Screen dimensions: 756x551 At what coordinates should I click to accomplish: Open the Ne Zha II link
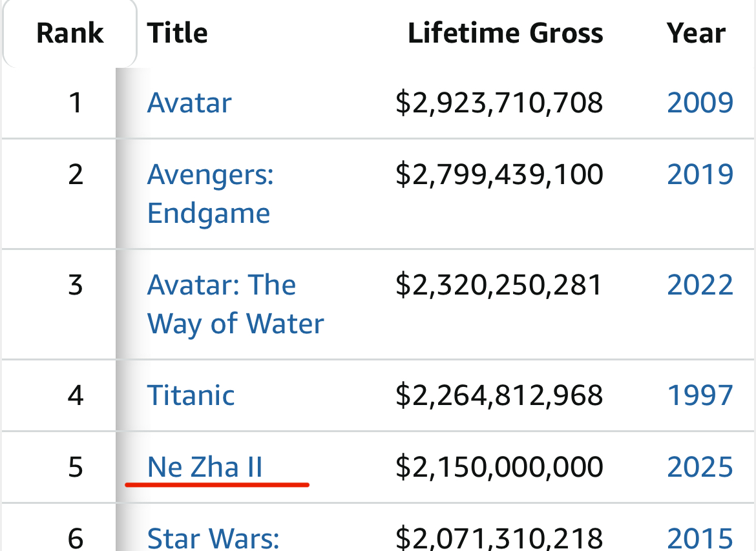point(205,467)
